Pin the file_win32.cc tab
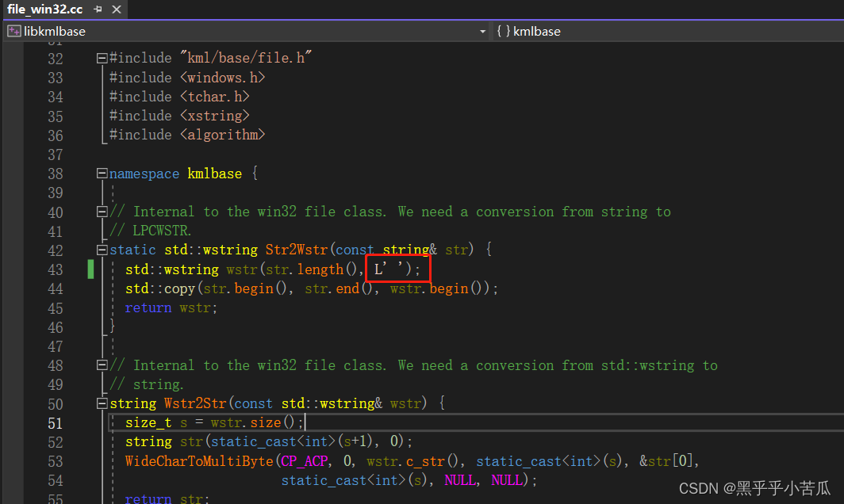The image size is (844, 504). tap(97, 9)
